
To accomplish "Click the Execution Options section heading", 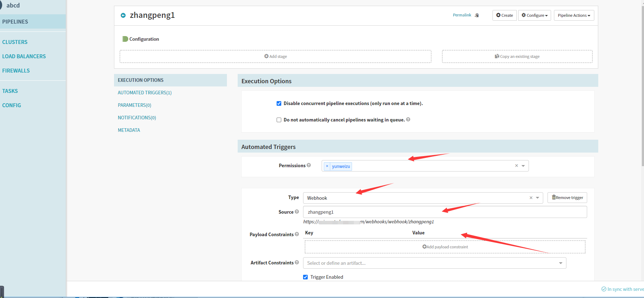I will pos(267,81).
